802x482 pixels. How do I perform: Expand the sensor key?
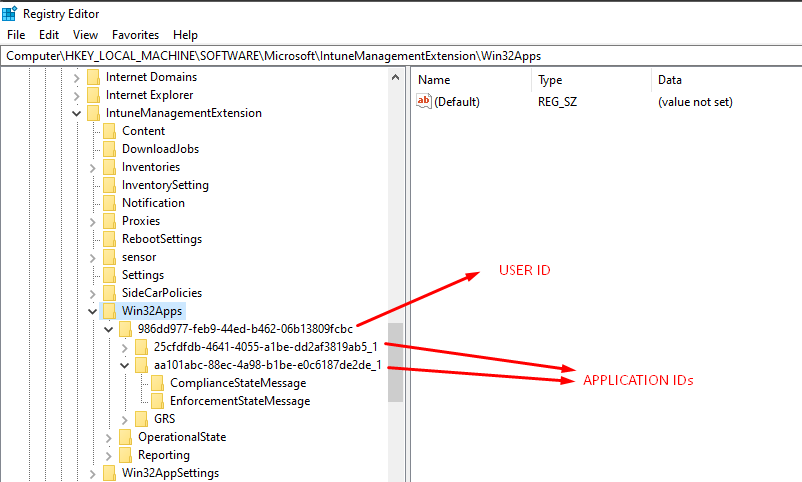pyautogui.click(x=93, y=258)
